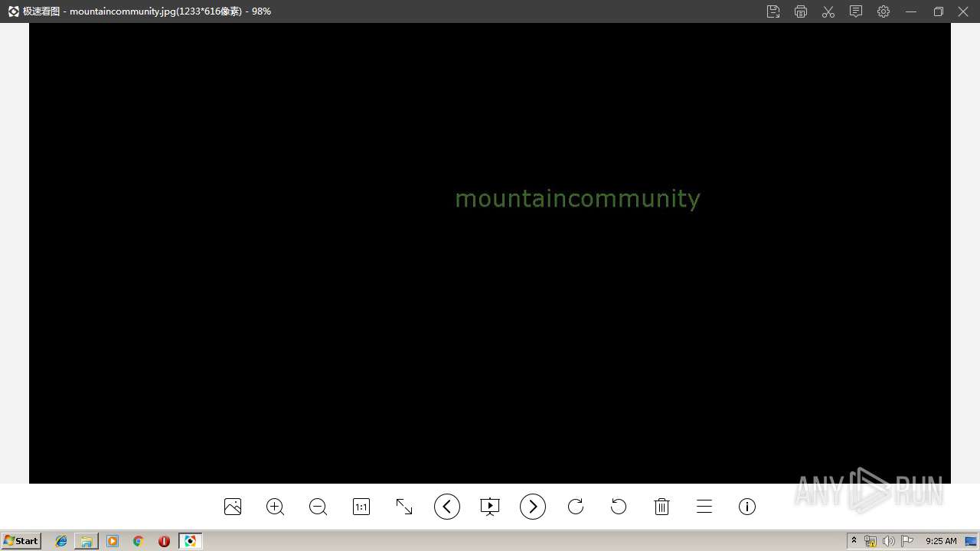The width and height of the screenshot is (980, 551).
Task: Open Action Center flag icon
Action: click(907, 541)
